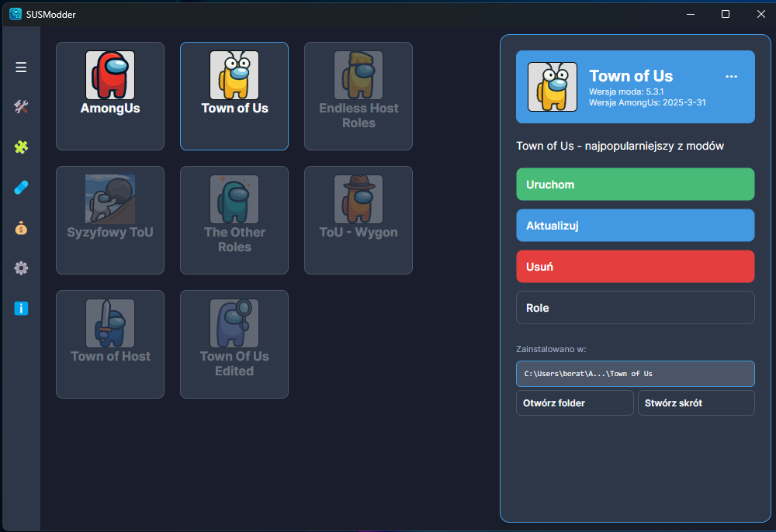Select the Endless Host Roles card
Screen dimensions: 776x532
[359, 96]
